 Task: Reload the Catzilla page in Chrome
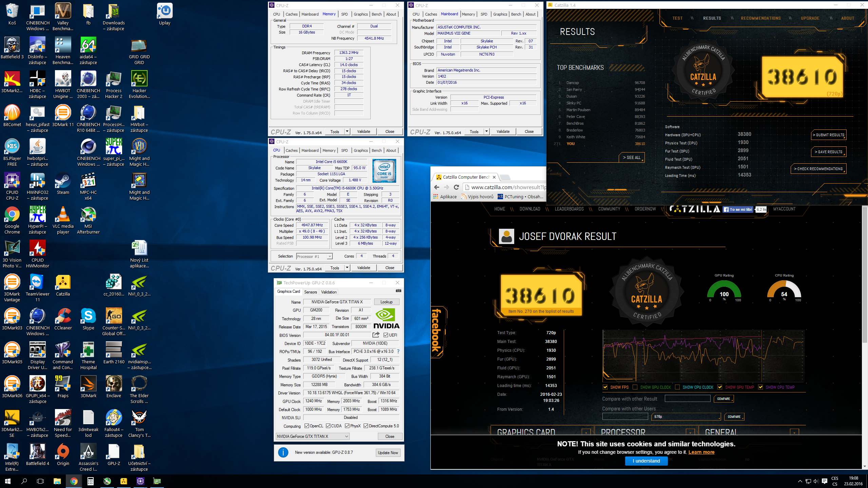456,187
